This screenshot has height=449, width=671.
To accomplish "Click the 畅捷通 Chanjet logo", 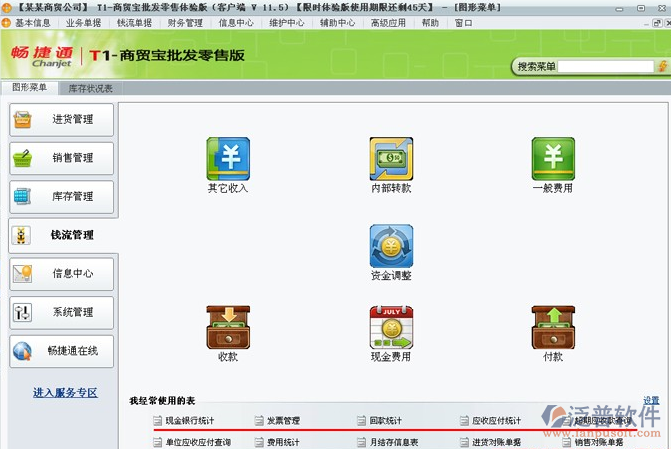I will [42, 57].
